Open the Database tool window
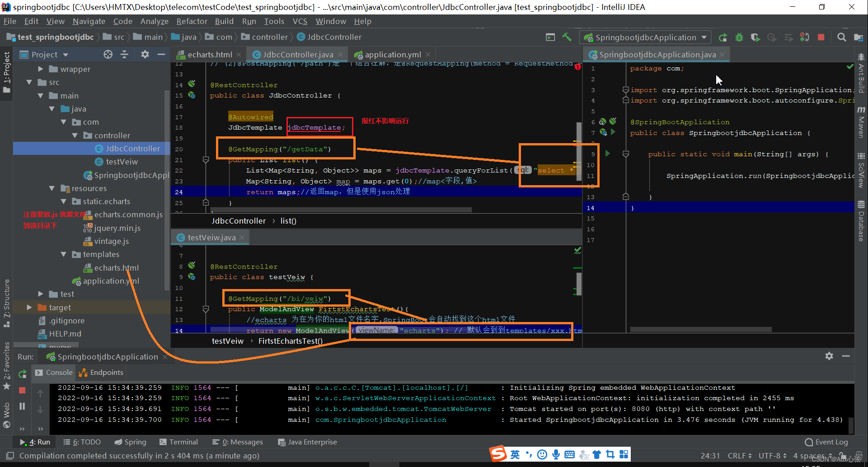This screenshot has height=467, width=868. (861, 221)
